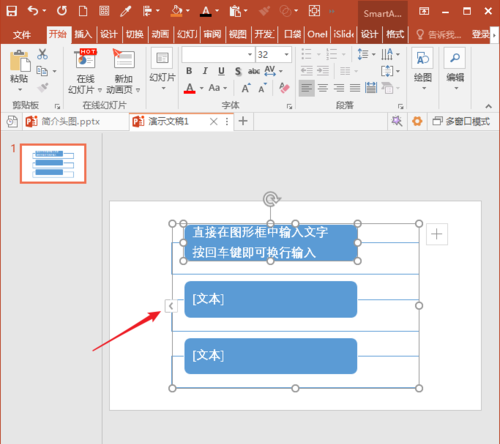The image size is (500, 444).
Task: Click decrease indent icon
Action: point(307,71)
